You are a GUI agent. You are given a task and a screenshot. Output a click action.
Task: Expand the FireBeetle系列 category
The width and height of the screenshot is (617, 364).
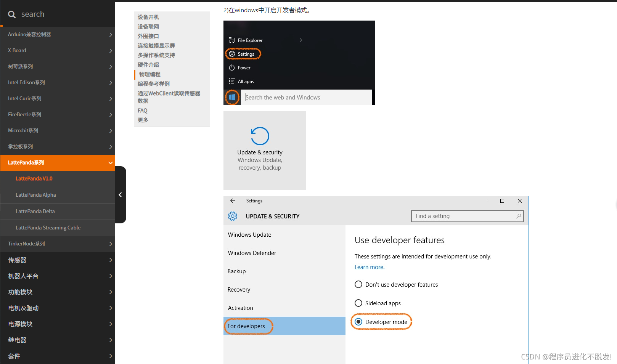coord(57,114)
